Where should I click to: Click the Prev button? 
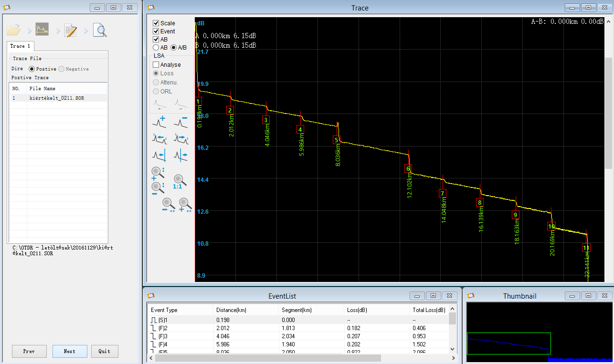29,351
